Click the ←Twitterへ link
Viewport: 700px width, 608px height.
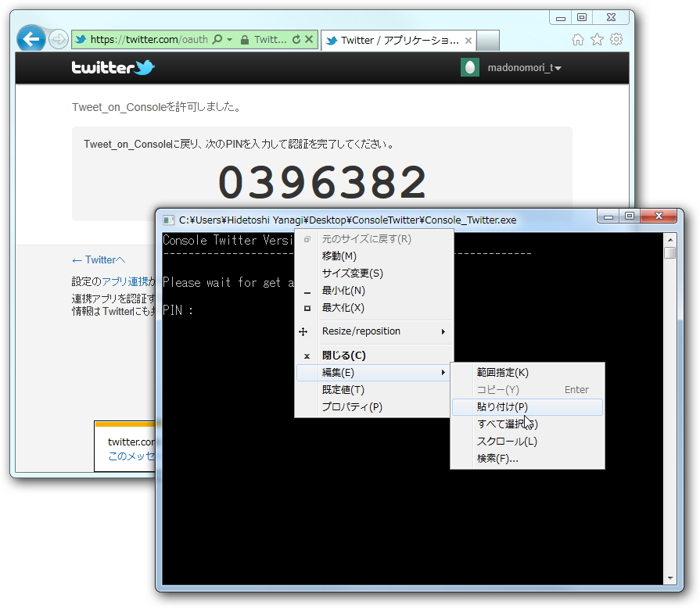98,259
